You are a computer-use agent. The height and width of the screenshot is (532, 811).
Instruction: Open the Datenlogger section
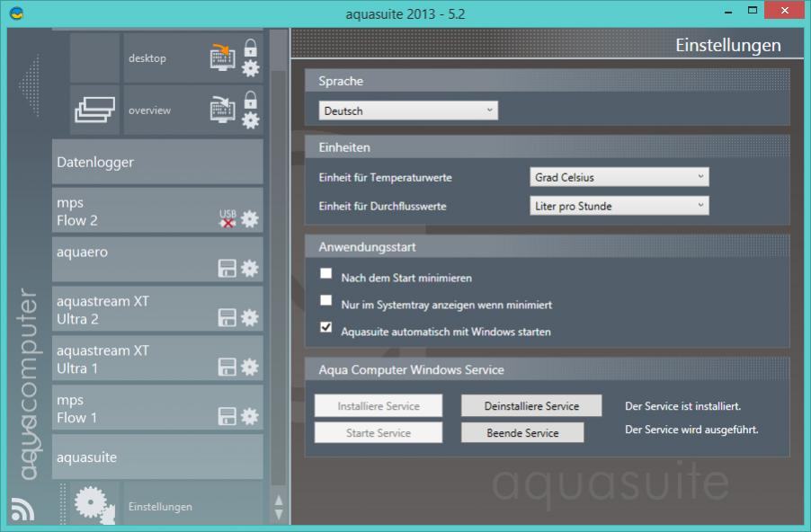pos(157,162)
